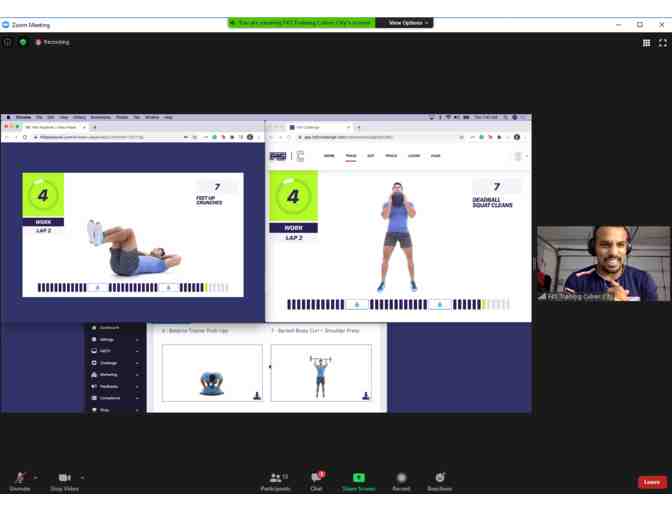The image size is (672, 510).
Task: Click the Stop Video camera icon
Action: click(64, 478)
